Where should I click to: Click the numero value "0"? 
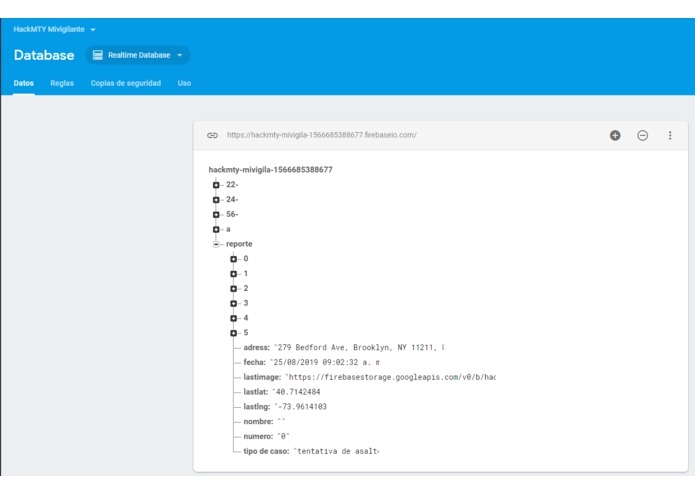[x=283, y=436]
